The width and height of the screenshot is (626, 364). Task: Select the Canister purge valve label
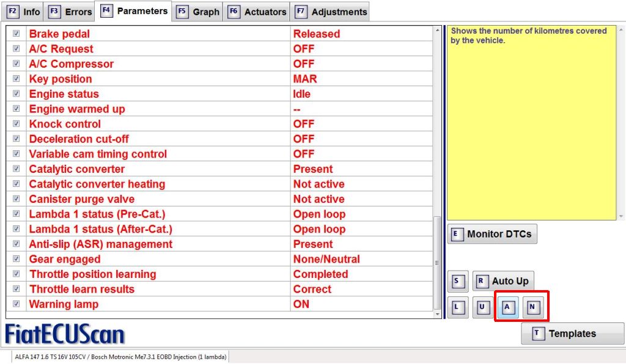(x=82, y=199)
